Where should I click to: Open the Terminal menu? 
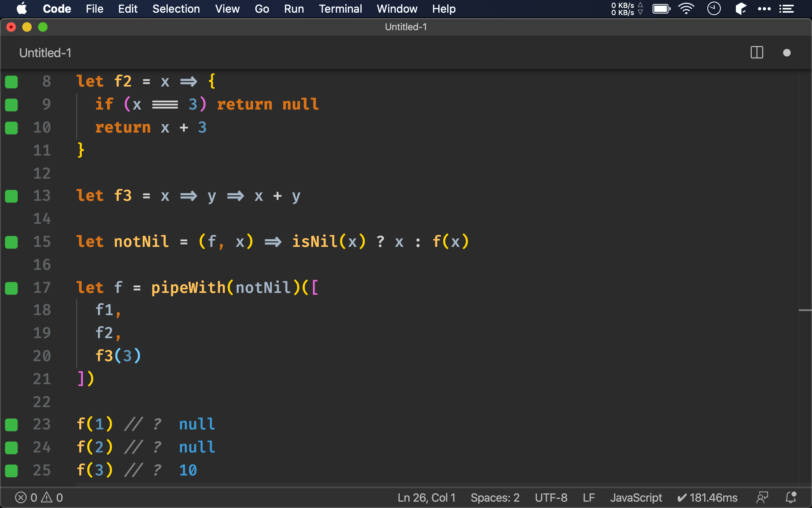(x=340, y=9)
